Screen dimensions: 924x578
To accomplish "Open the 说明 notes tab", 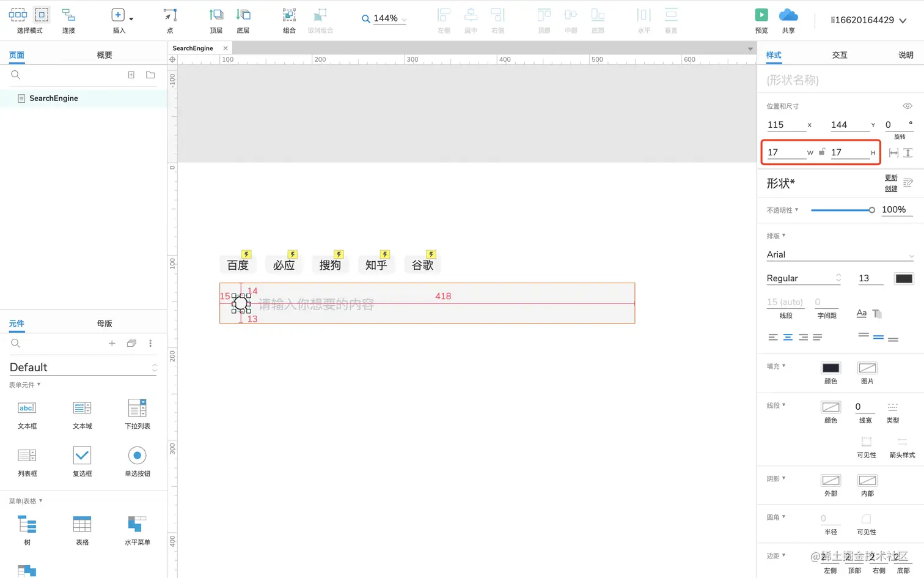I will point(906,55).
